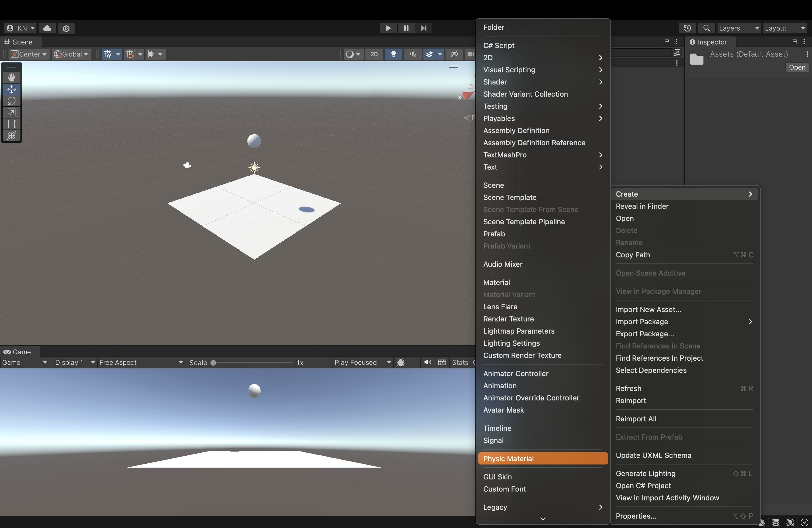Select the Scale tool
Viewport: 812px width, 528px height.
click(x=11, y=112)
